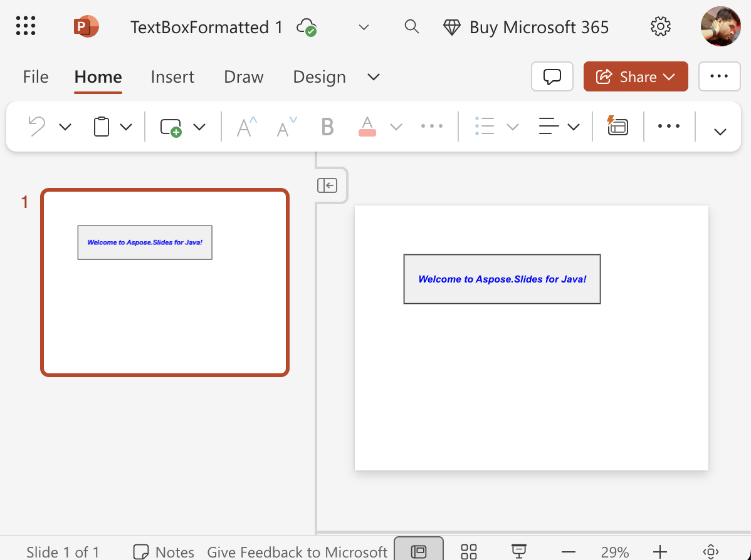Click the New Slide icon

(x=171, y=127)
